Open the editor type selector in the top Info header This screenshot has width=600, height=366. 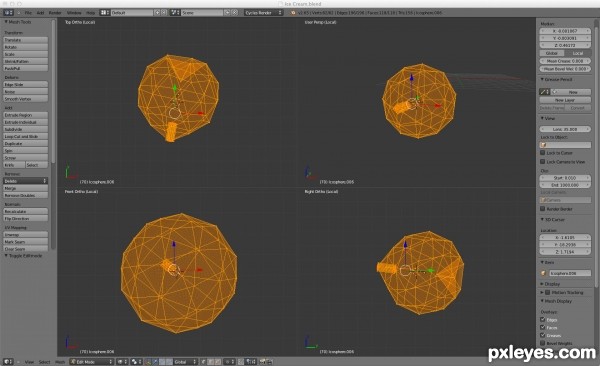click(x=8, y=13)
